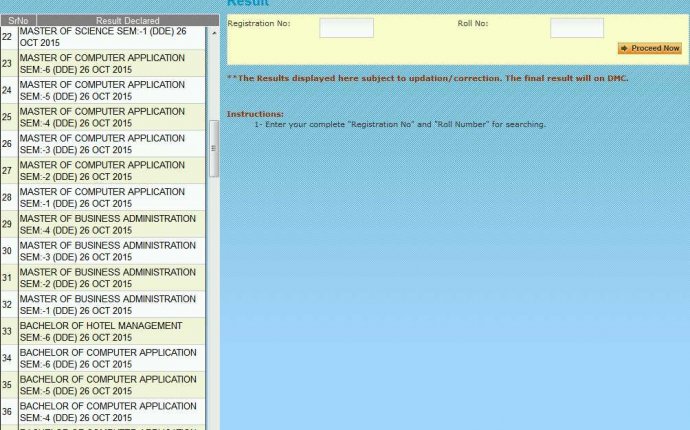
Task: Click serial number 24 cell
Action: coord(9,90)
